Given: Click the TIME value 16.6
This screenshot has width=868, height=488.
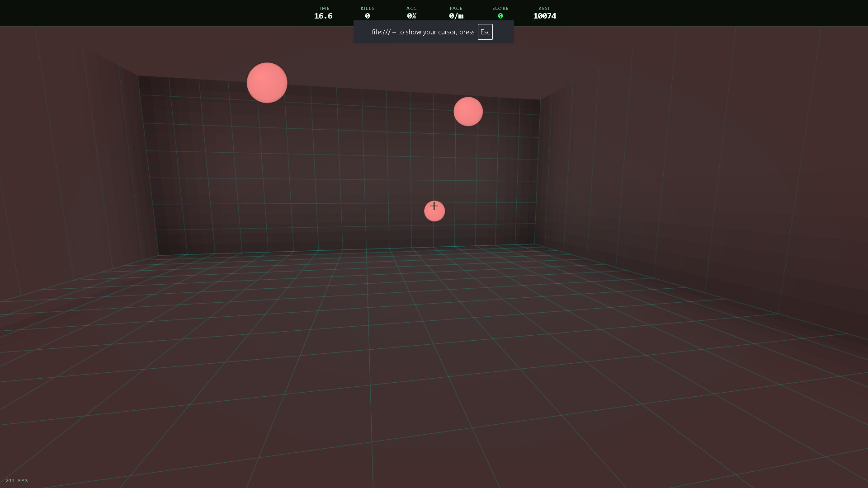Looking at the screenshot, I should tap(323, 16).
